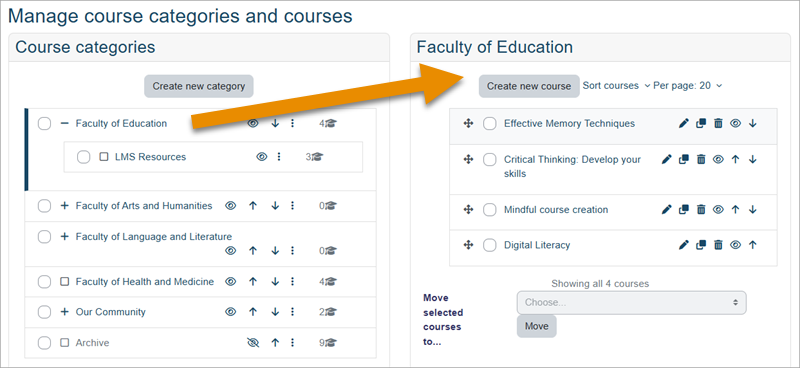Tick the Archive category checkbox
The height and width of the screenshot is (368, 800).
[x=44, y=343]
